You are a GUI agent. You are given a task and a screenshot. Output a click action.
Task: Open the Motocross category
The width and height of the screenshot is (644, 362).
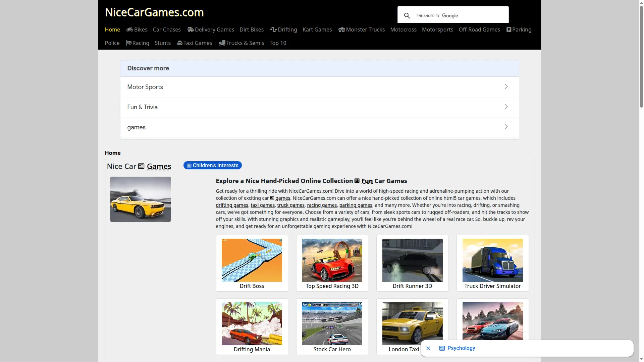(x=403, y=29)
